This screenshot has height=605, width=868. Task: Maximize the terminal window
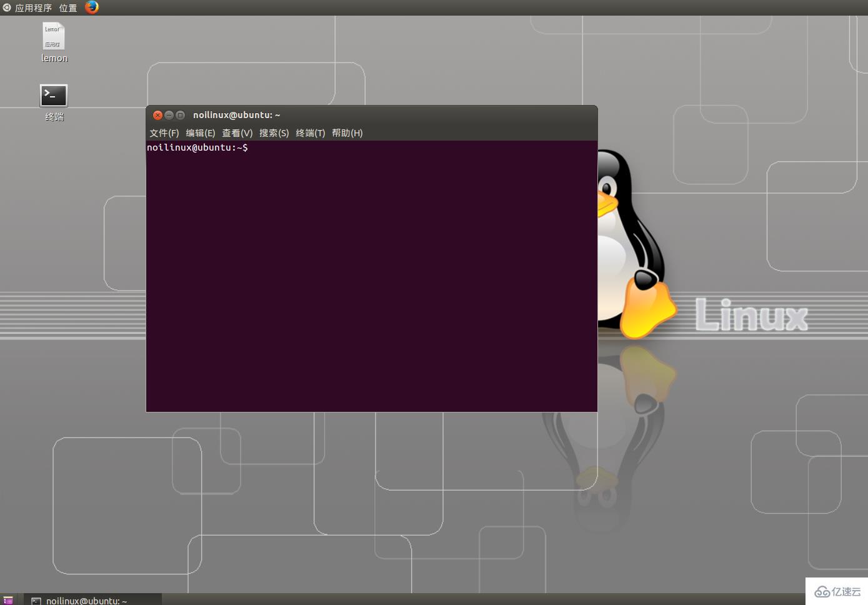click(181, 115)
